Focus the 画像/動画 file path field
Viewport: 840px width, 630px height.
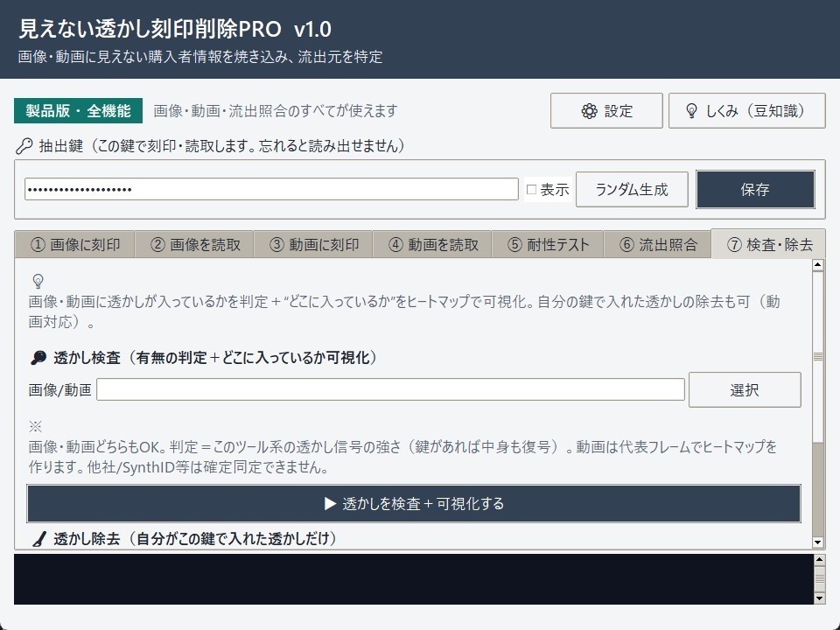(390, 389)
